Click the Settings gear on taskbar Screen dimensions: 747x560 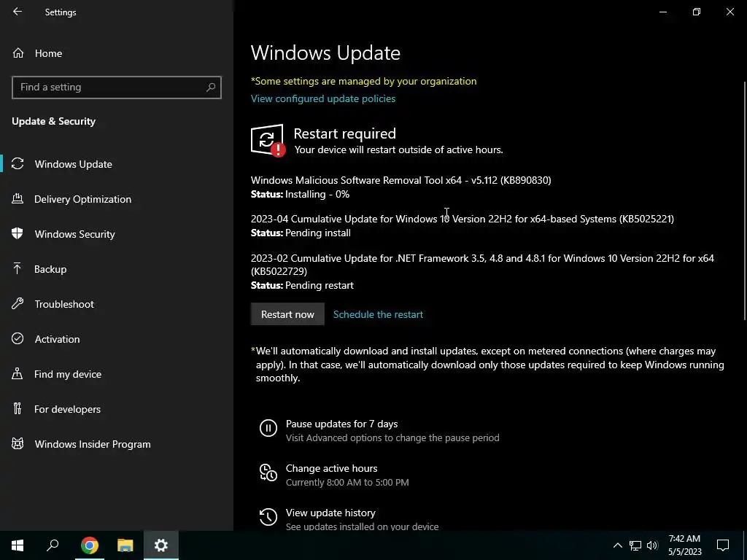[161, 545]
